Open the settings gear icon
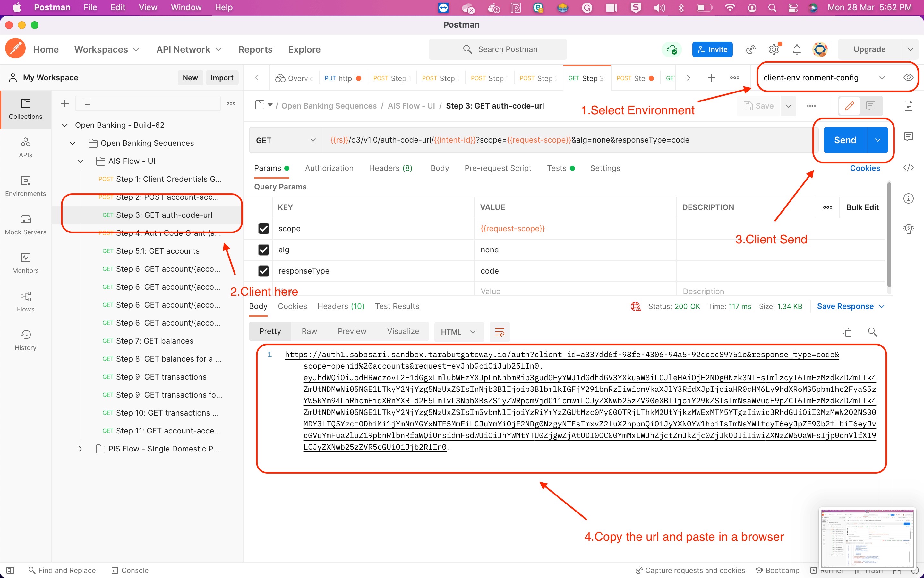This screenshot has height=578, width=924. [x=774, y=49]
